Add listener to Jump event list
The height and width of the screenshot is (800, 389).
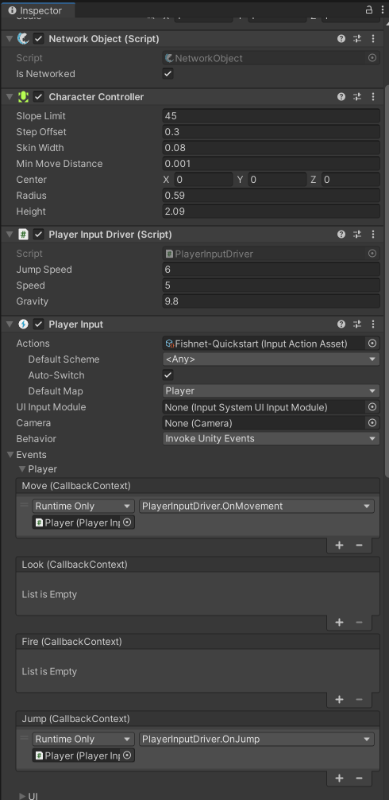(339, 778)
